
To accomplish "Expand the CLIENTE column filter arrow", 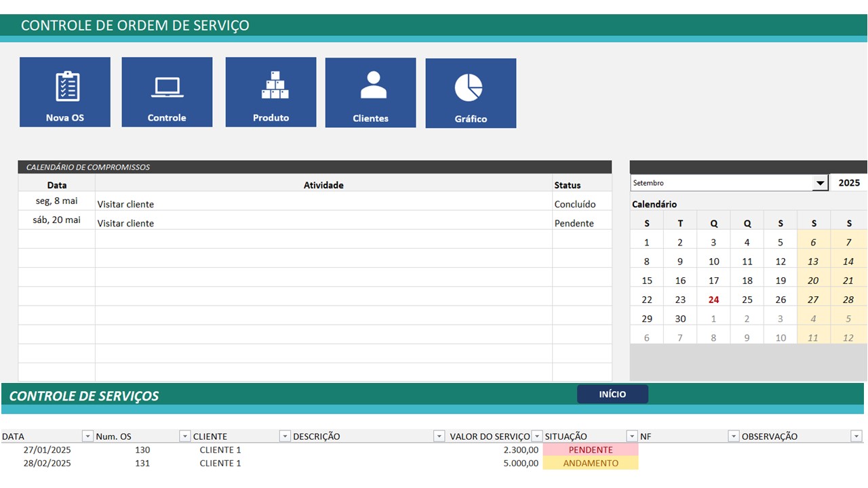I will [285, 436].
